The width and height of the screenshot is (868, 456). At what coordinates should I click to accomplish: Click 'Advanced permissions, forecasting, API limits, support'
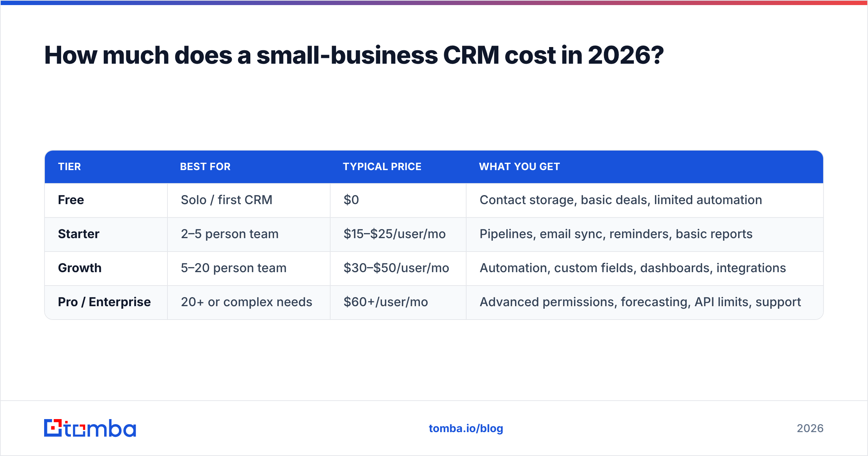coord(640,302)
